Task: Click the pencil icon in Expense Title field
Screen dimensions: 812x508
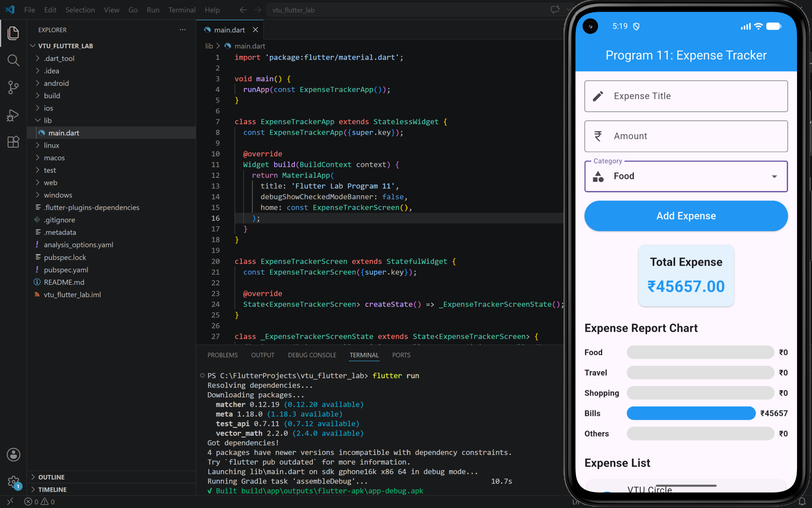Action: pos(598,96)
